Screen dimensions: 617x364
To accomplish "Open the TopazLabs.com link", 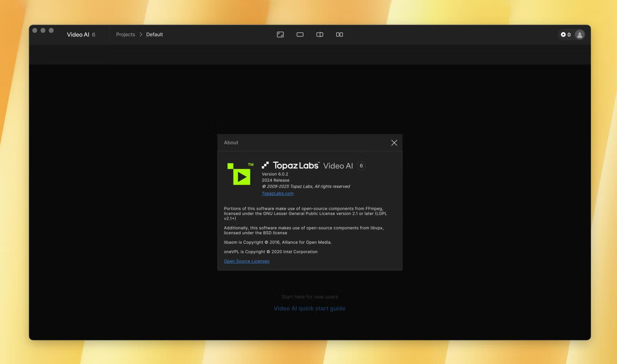I will (x=278, y=194).
